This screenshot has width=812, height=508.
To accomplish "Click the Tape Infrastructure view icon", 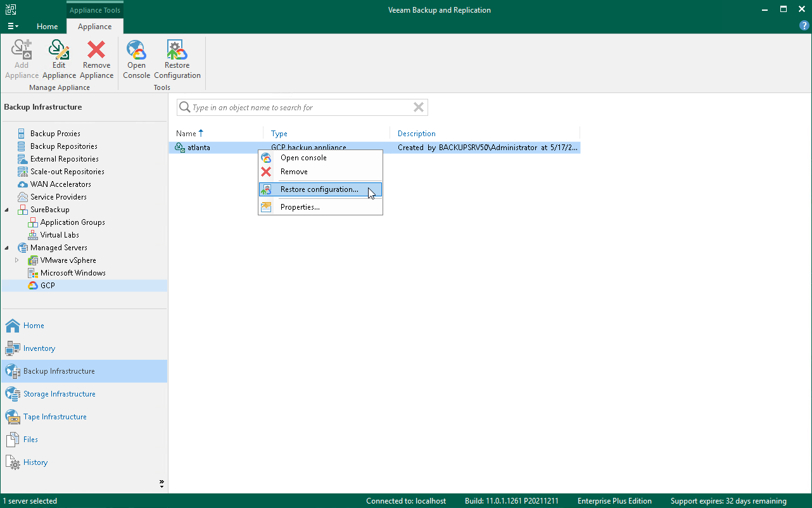I will (x=13, y=417).
